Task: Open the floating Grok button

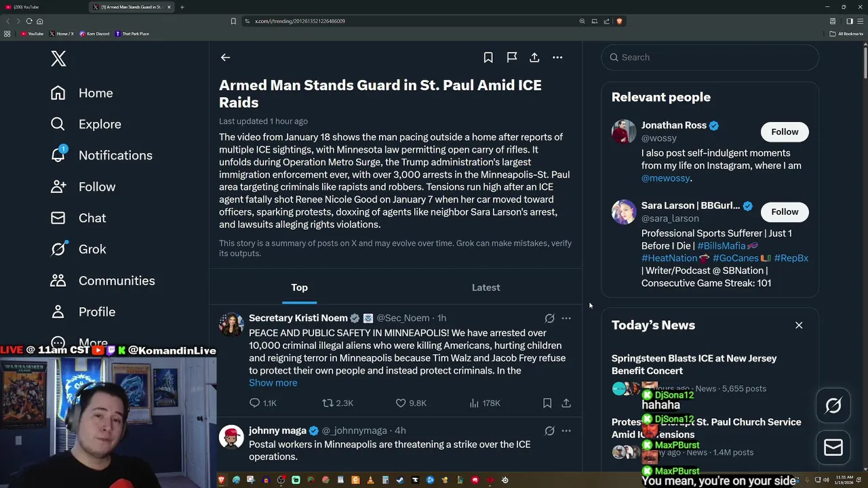Action: [x=833, y=405]
